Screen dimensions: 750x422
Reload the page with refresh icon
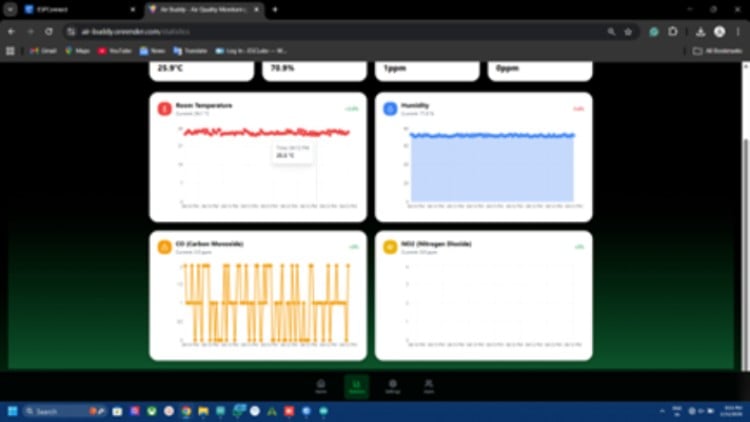point(49,32)
